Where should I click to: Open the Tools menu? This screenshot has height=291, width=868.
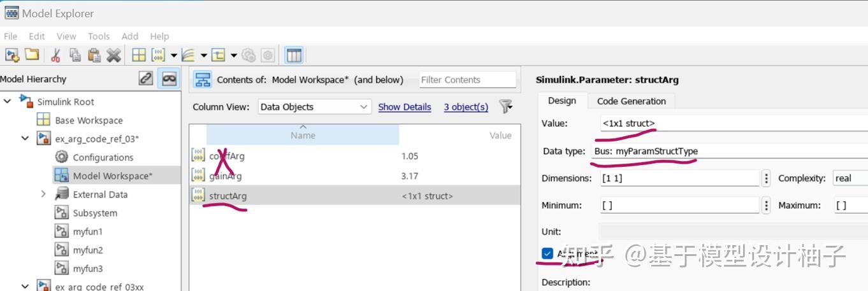(99, 36)
